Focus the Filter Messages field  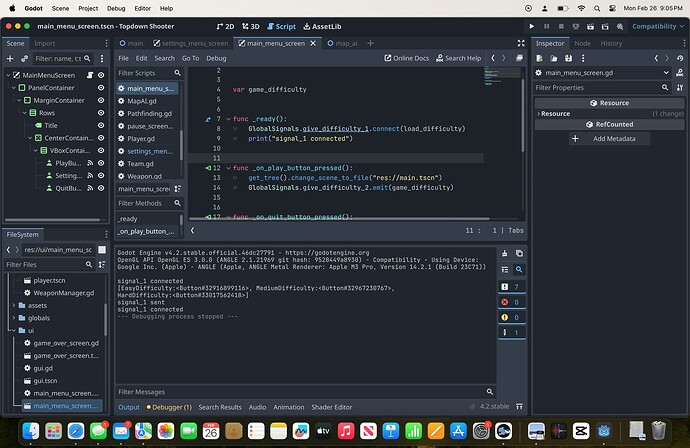click(x=305, y=392)
